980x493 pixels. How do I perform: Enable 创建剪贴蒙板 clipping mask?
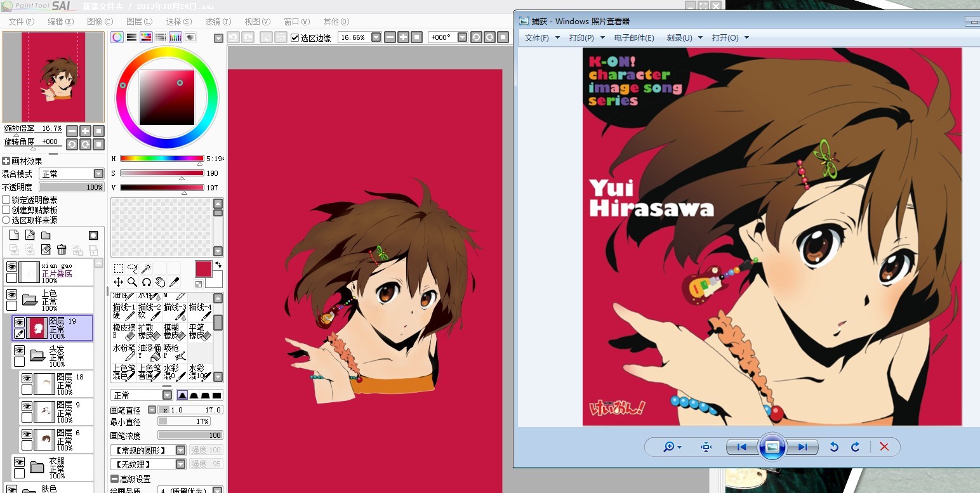[6, 210]
